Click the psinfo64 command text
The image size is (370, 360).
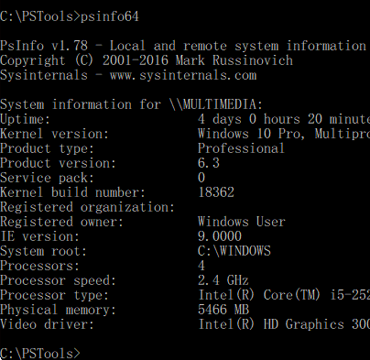click(x=110, y=16)
